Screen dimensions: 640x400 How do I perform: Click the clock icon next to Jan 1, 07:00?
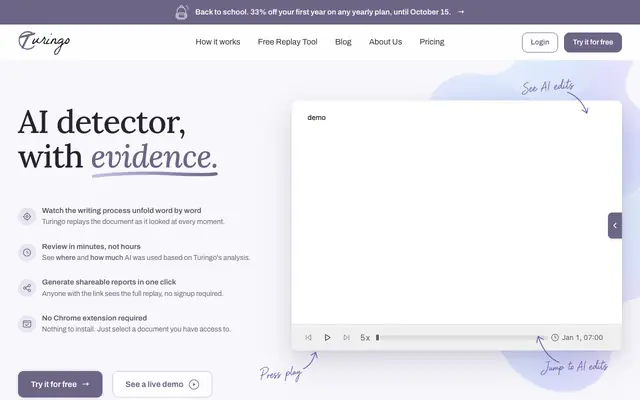(x=555, y=338)
